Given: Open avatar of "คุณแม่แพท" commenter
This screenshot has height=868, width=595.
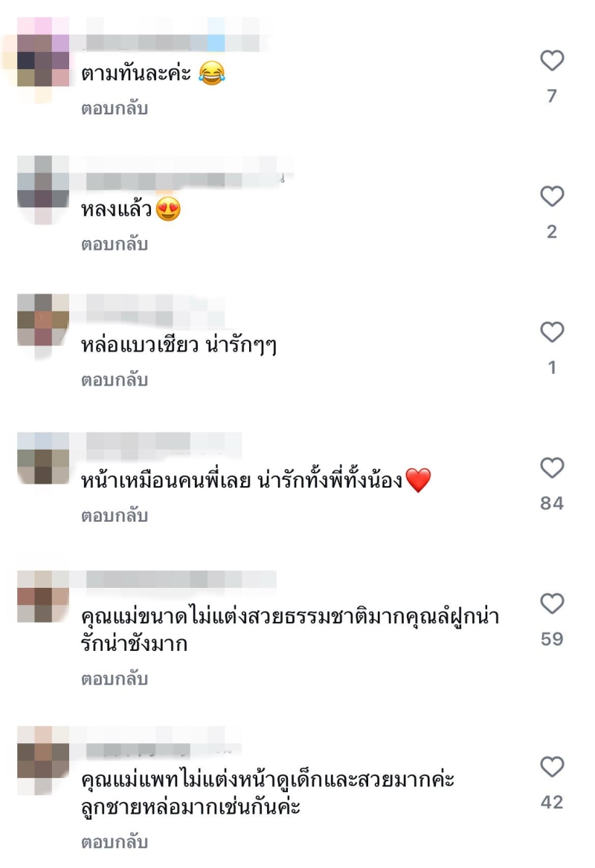Looking at the screenshot, I should point(43,760).
